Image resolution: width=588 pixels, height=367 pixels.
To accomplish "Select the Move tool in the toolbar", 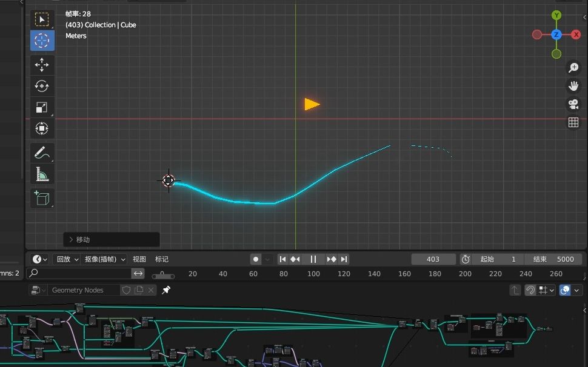I will [42, 65].
